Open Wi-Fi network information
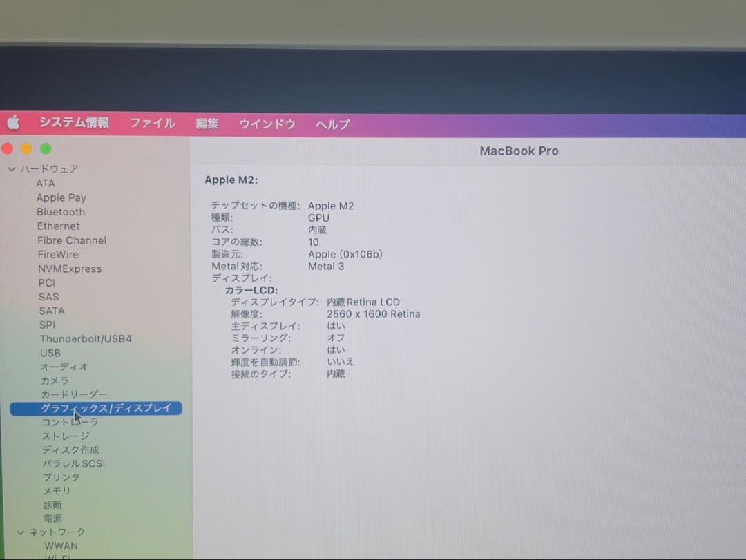The width and height of the screenshot is (746, 560). tap(57, 557)
